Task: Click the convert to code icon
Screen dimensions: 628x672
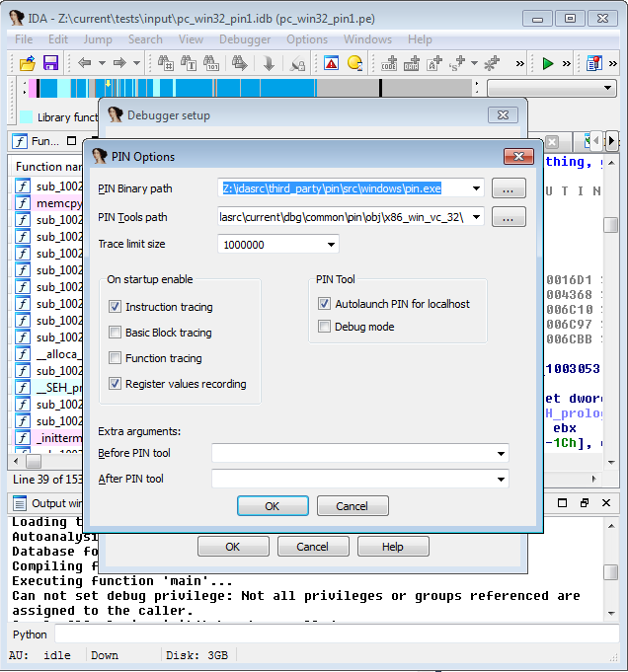Action: (x=389, y=63)
